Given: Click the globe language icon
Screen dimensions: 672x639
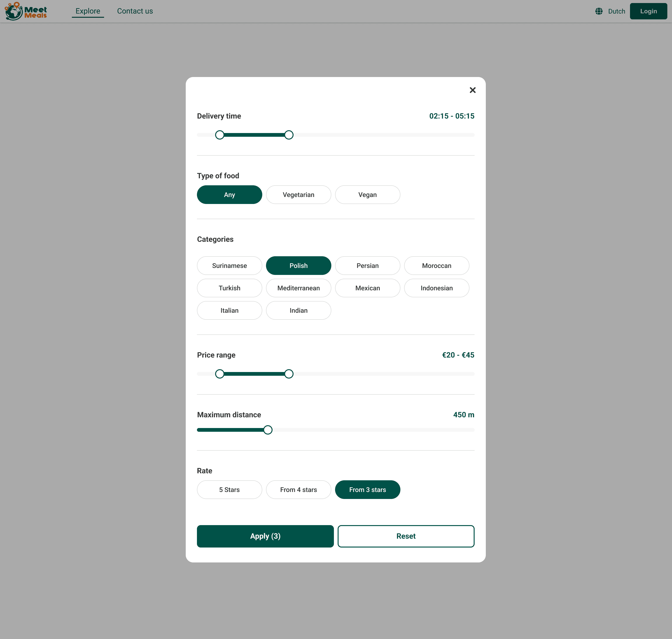Looking at the screenshot, I should pyautogui.click(x=599, y=11).
